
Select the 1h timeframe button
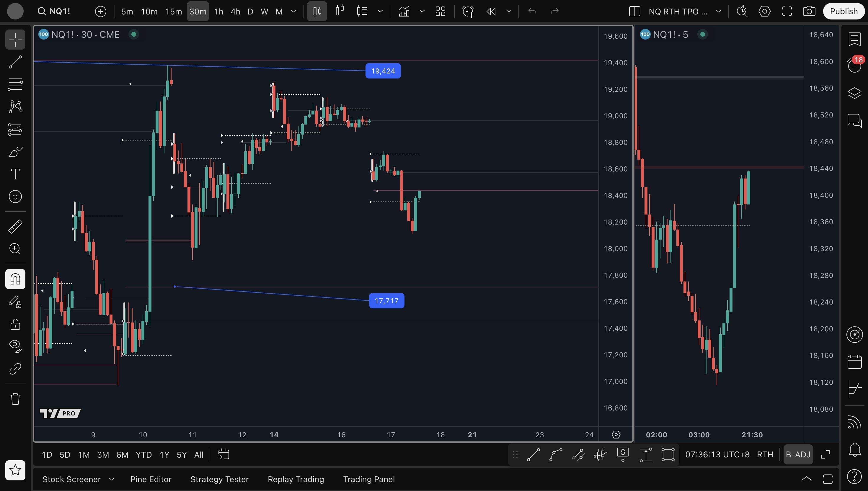click(218, 12)
